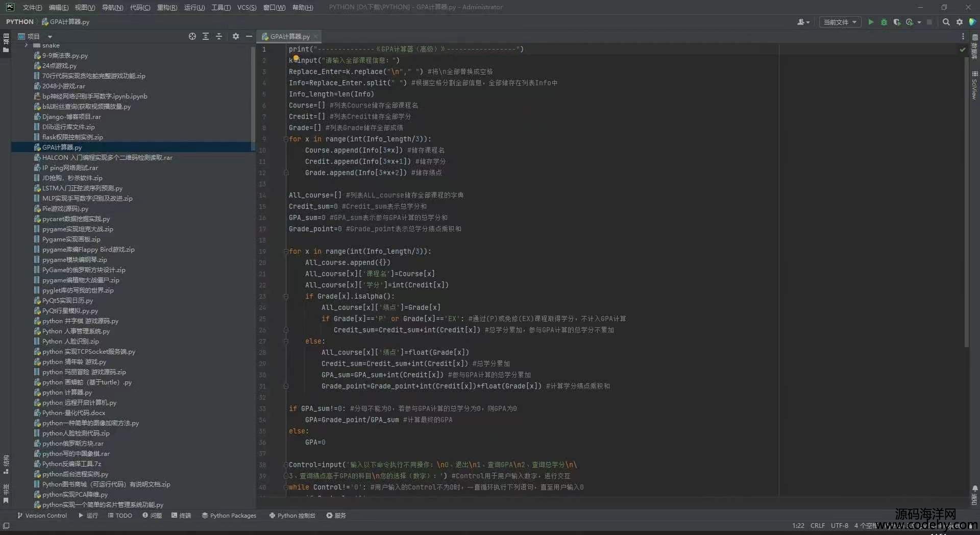The image size is (980, 535).
Task: Open the Database tool window from the right sidebar
Action: [974, 47]
